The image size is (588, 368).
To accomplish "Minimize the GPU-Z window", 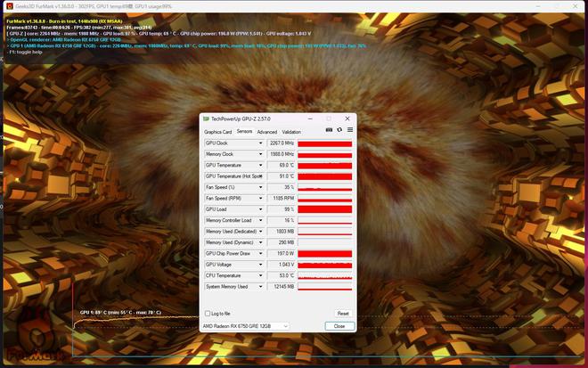I will [x=310, y=119].
